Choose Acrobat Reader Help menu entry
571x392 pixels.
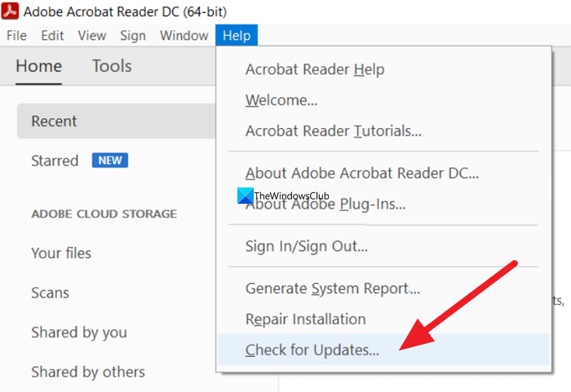384,69
